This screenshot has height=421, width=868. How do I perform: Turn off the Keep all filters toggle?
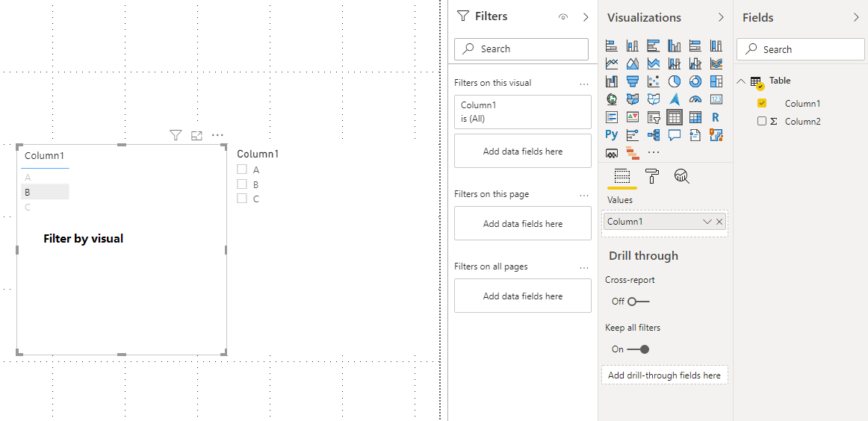638,349
